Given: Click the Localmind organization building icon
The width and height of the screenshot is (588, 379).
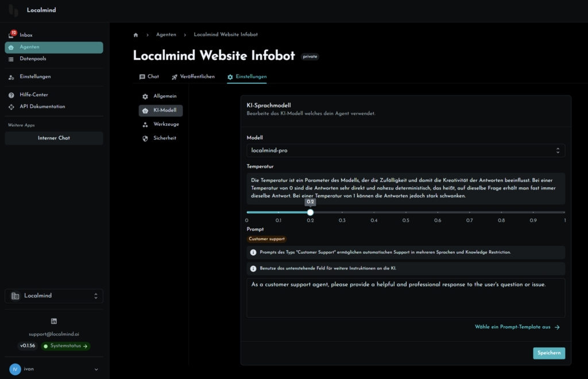Looking at the screenshot, I should [15, 296].
